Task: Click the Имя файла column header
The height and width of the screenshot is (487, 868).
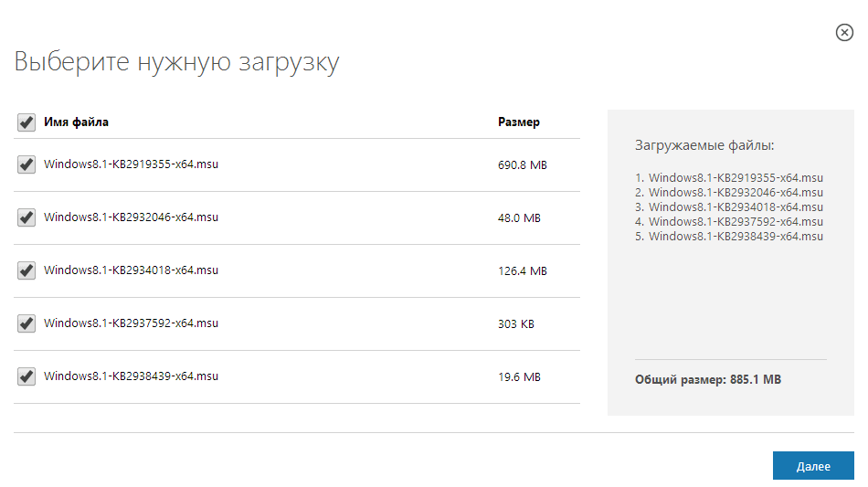Action: [76, 122]
